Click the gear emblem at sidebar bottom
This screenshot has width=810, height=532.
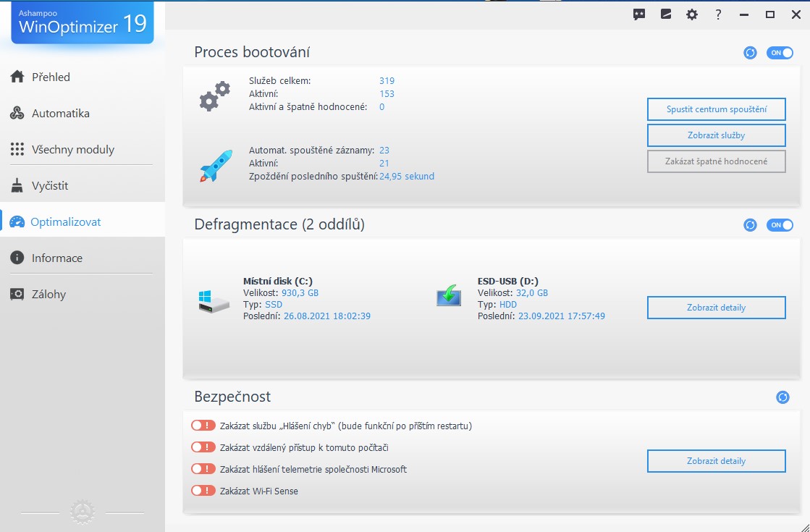pyautogui.click(x=83, y=512)
